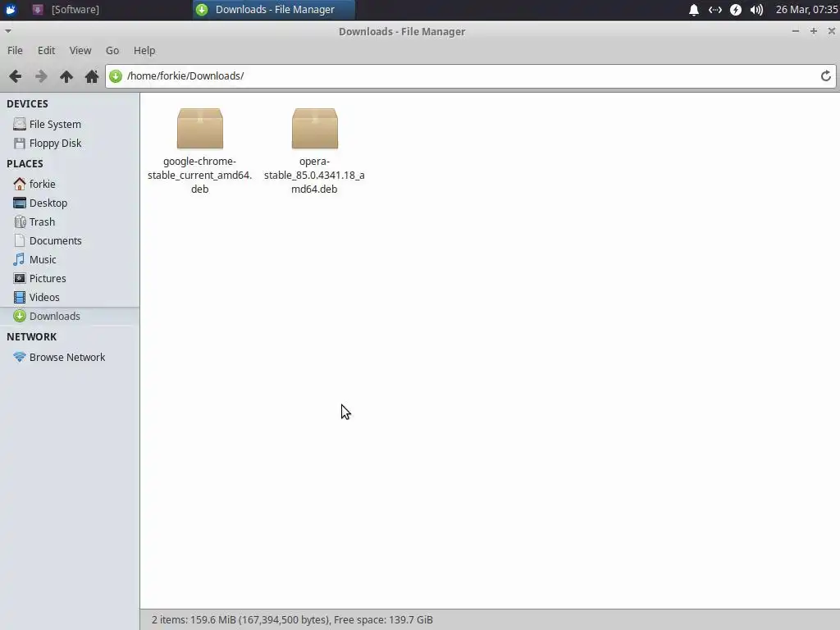Image resolution: width=840 pixels, height=630 pixels.
Task: Open the View menu
Action: coord(80,50)
